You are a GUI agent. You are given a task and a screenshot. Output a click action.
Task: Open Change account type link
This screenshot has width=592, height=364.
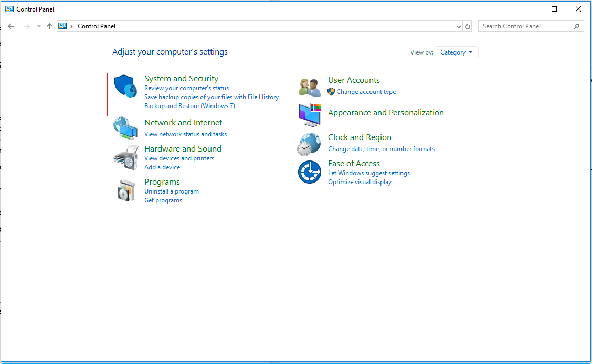click(366, 92)
